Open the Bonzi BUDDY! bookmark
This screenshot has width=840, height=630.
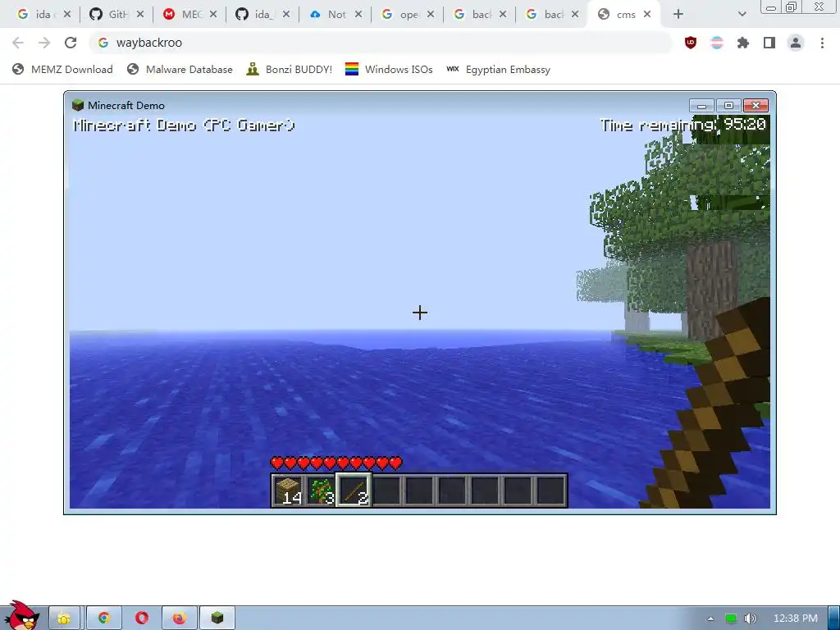pos(290,69)
